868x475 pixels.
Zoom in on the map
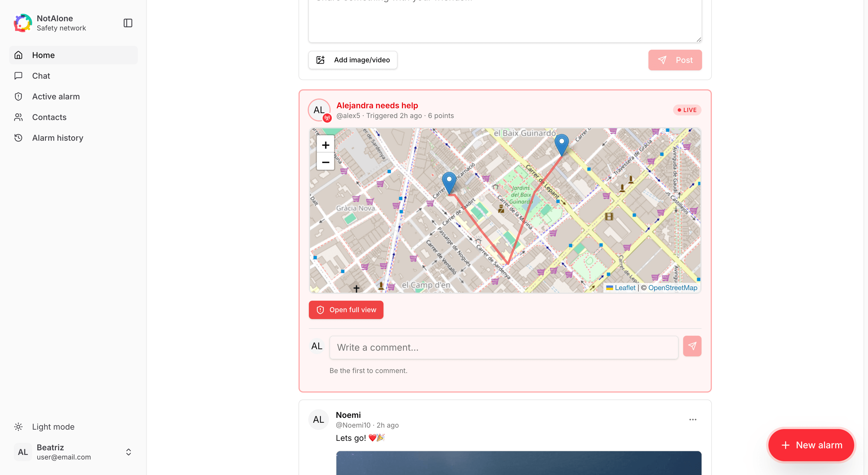pos(325,145)
